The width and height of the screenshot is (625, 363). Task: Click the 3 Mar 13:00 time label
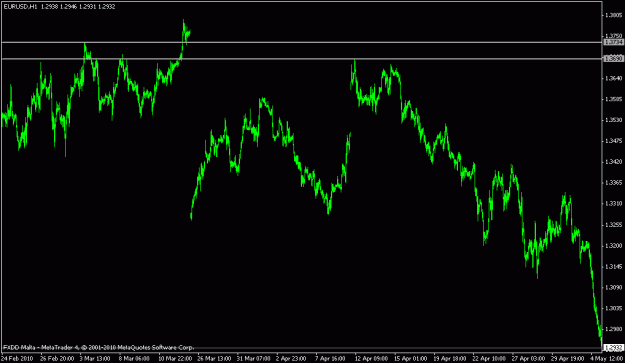click(x=94, y=358)
